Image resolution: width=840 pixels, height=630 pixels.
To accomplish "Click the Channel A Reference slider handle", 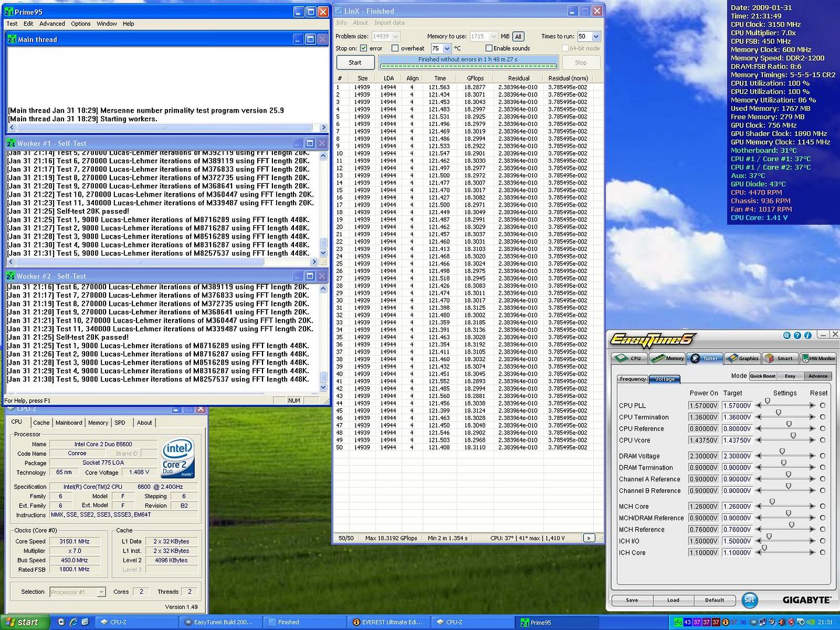I will pos(788,475).
